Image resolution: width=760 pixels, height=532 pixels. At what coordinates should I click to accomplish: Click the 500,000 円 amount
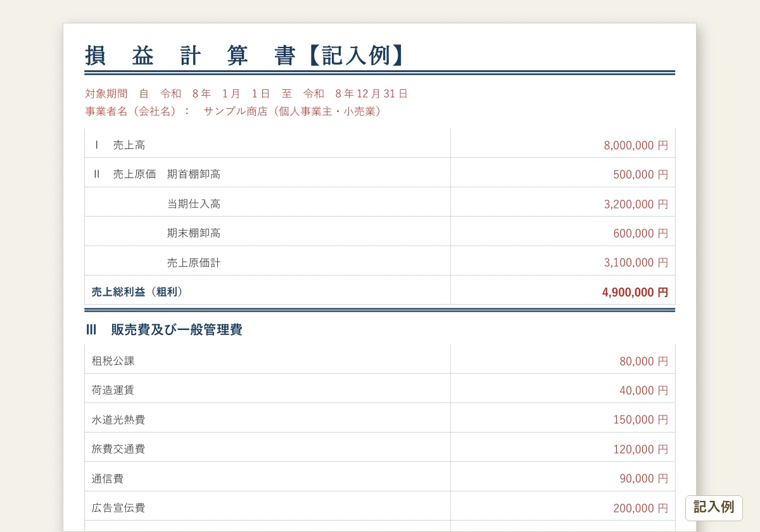click(x=640, y=174)
